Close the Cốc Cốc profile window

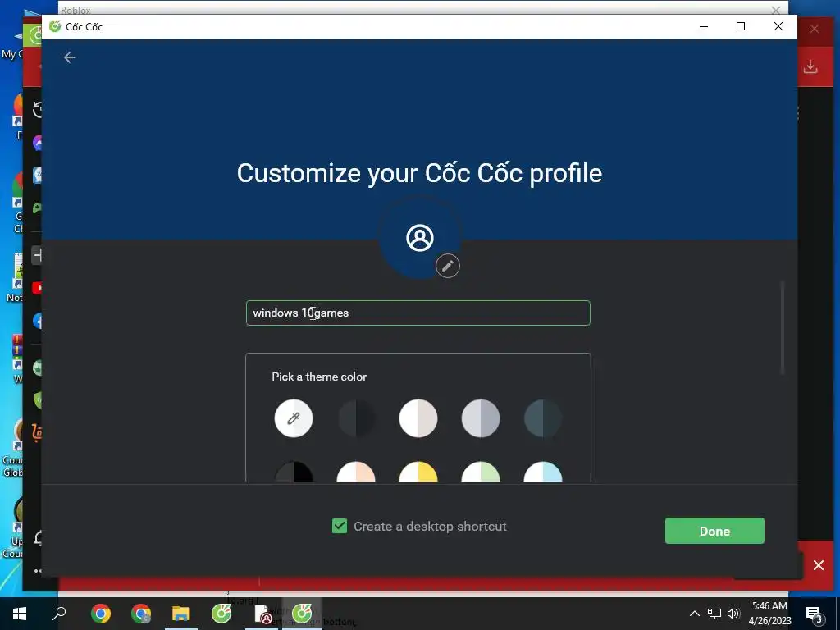click(x=778, y=26)
